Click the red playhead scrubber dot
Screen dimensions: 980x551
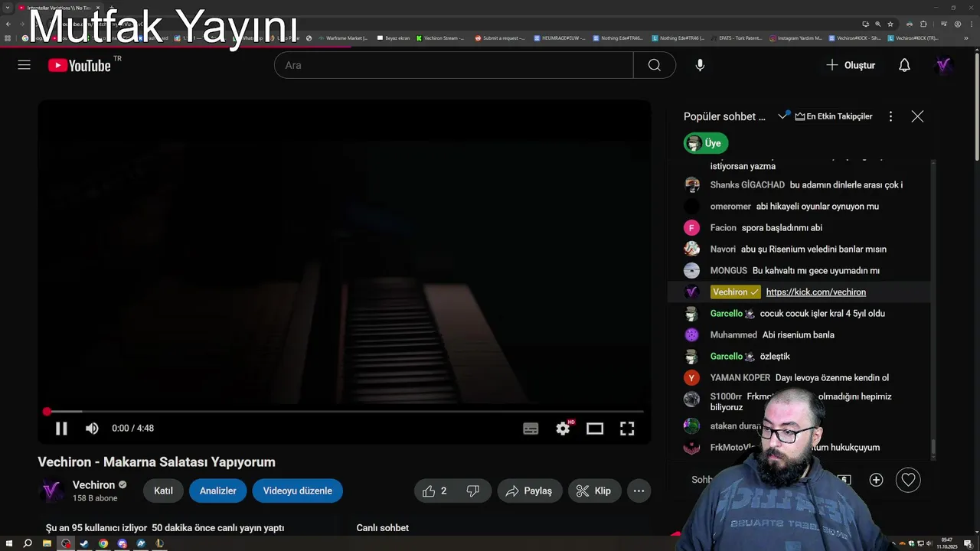tap(47, 412)
